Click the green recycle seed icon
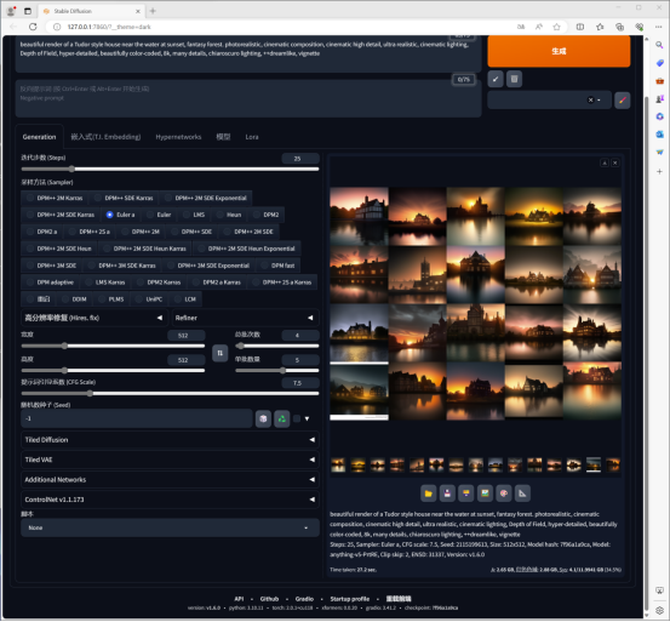 coord(282,419)
